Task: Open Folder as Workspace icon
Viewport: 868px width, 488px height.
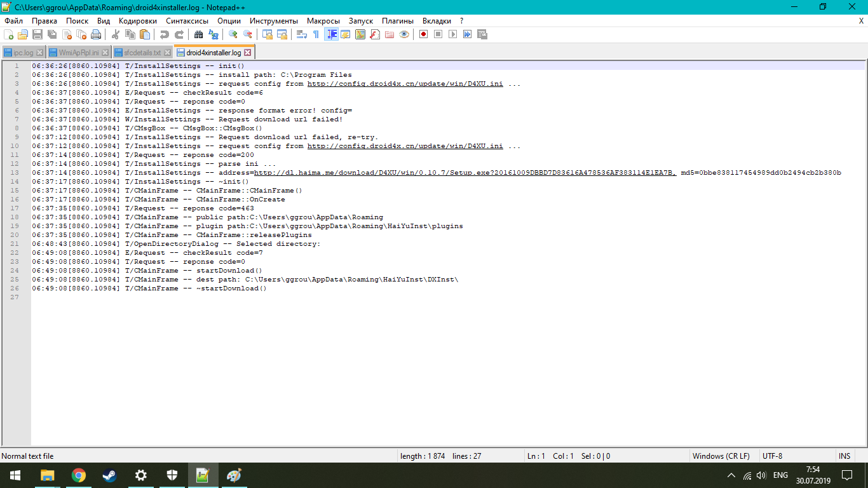Action: click(389, 34)
